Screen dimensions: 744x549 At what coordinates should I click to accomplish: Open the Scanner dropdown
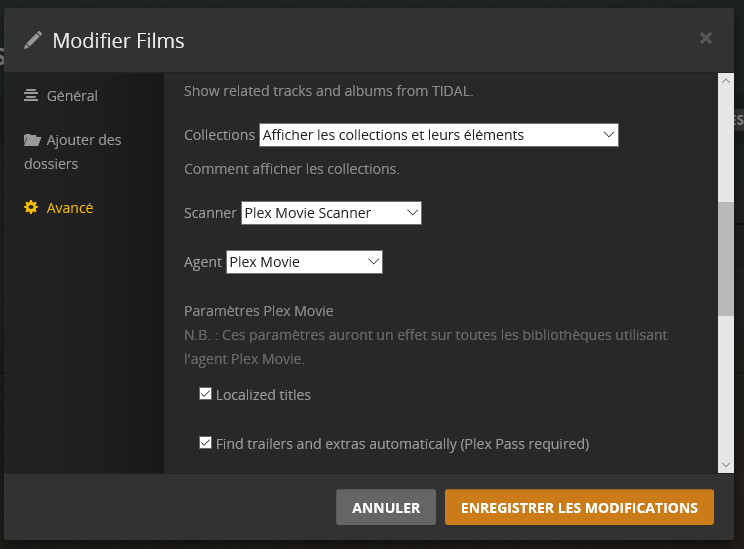331,213
